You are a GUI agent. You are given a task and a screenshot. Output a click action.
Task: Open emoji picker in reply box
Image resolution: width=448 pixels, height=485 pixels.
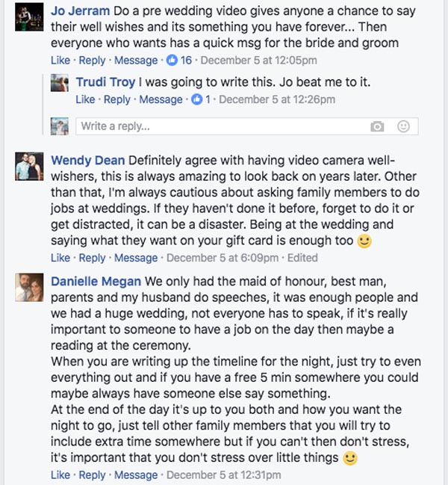403,126
